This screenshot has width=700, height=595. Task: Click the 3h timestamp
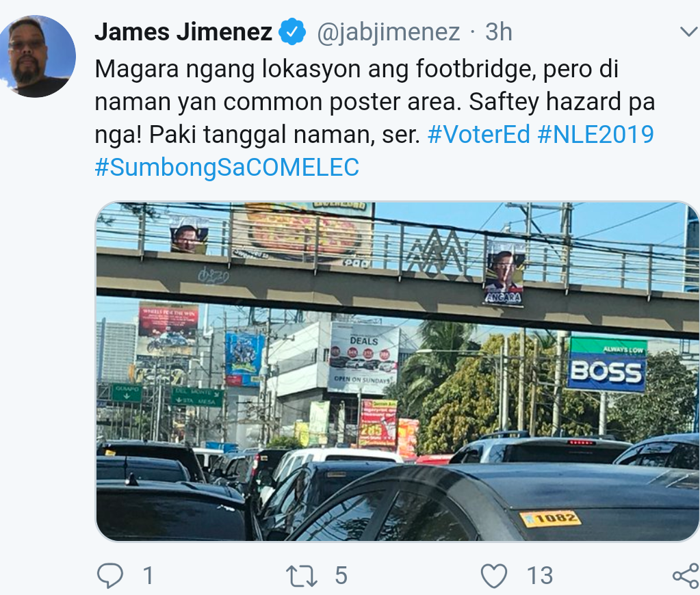click(x=499, y=32)
